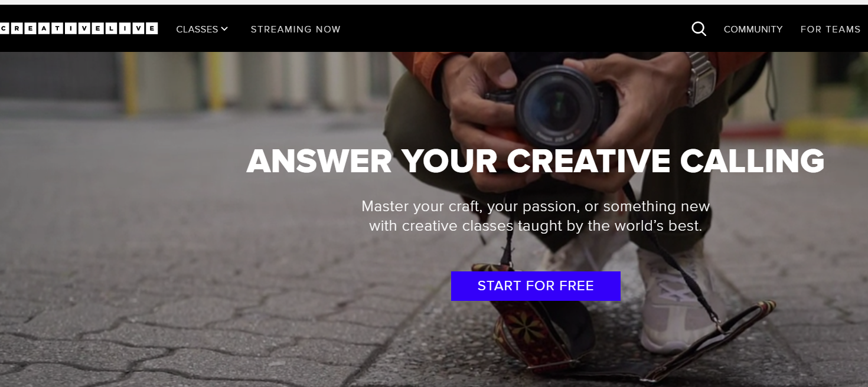
Task: Click the CreativeLive logo
Action: coord(79,28)
